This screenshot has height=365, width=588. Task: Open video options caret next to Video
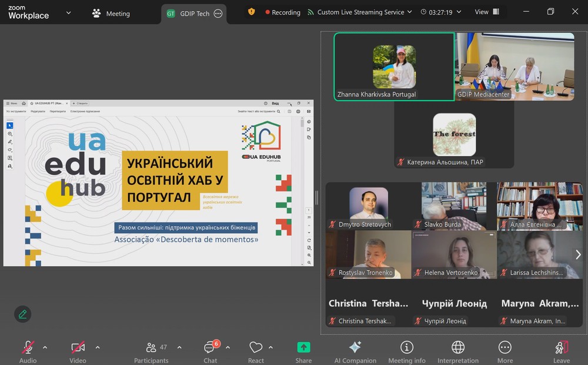point(98,347)
